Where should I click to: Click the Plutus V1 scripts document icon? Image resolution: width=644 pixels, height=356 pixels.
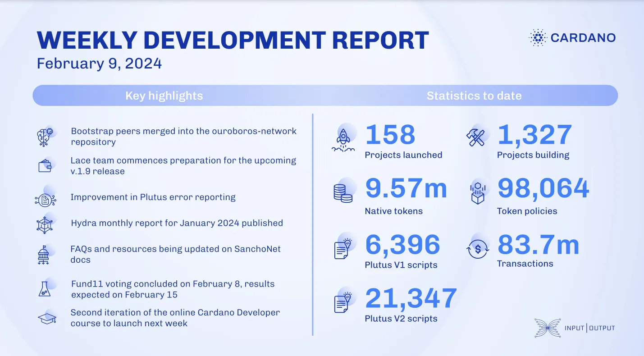coord(343,248)
